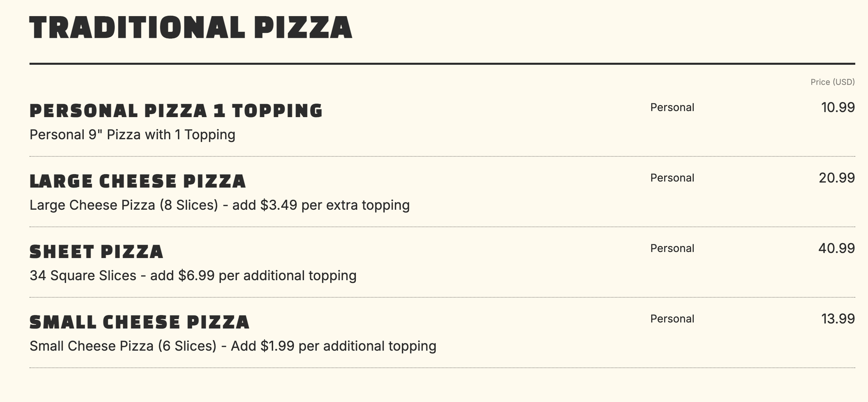Click the $1.99 per additional topping description

point(233,346)
